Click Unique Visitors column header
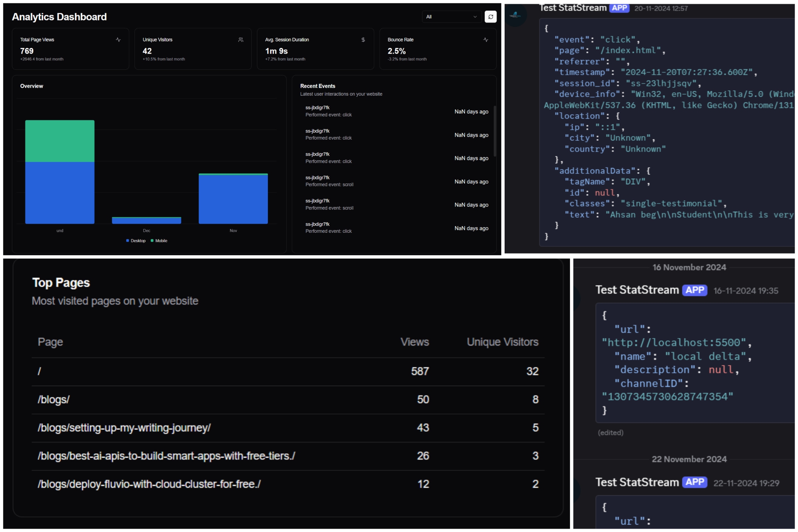 tap(502, 342)
